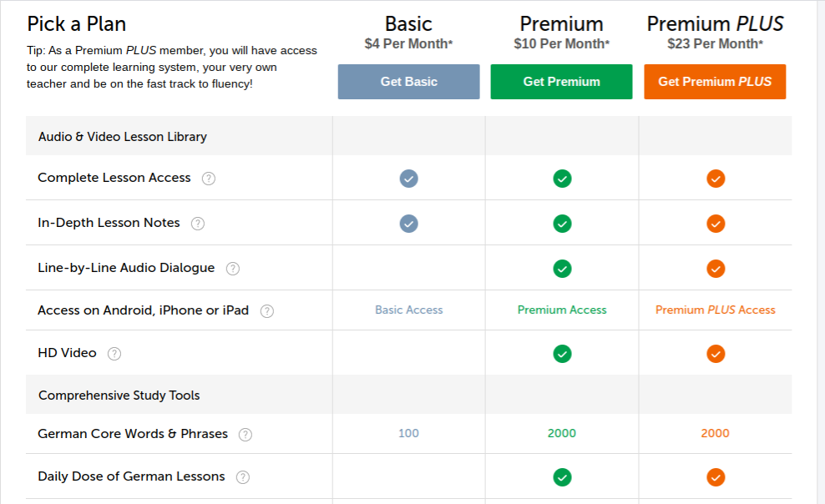The image size is (825, 504).
Task: Click orange checkmark for Premium PLUS HD Video
Action: coord(716,354)
